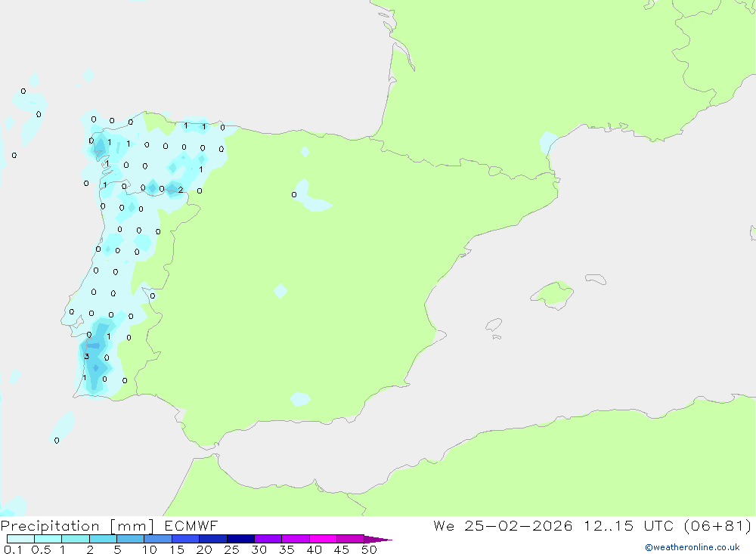Select the 5–10 mm legend swatch
The image size is (756, 554).
coord(131,539)
